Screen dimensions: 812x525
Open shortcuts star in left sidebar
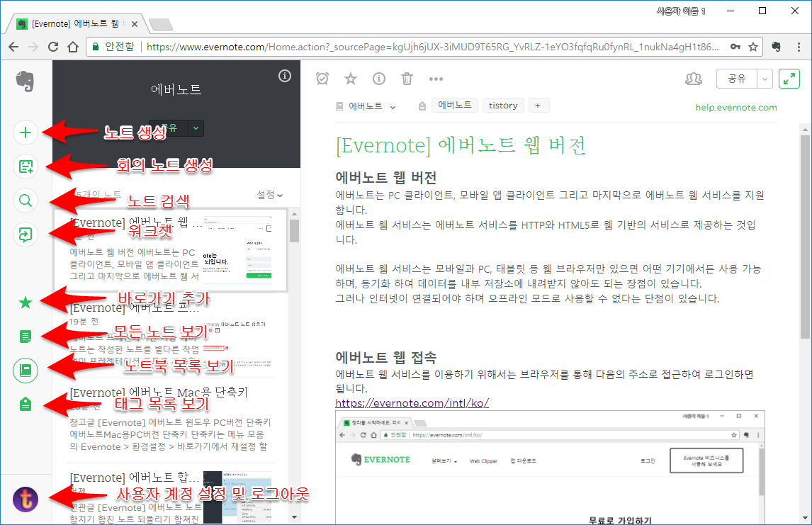(26, 303)
